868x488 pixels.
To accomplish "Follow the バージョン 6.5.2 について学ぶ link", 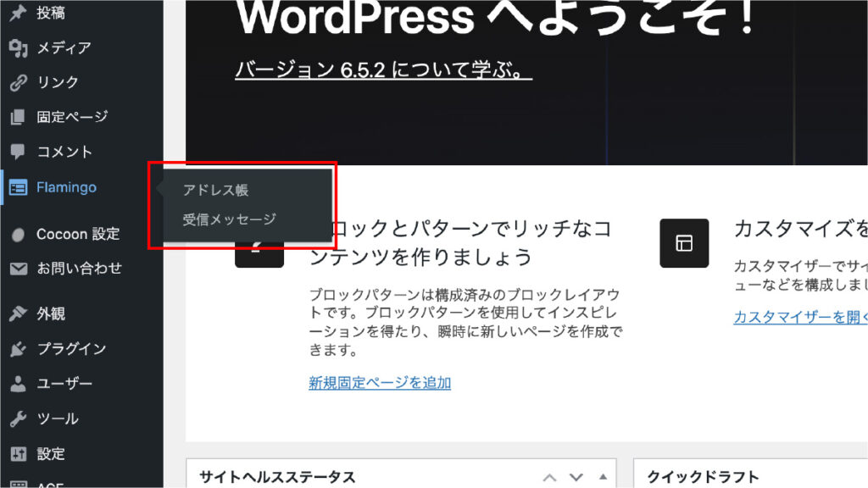I will coord(383,69).
